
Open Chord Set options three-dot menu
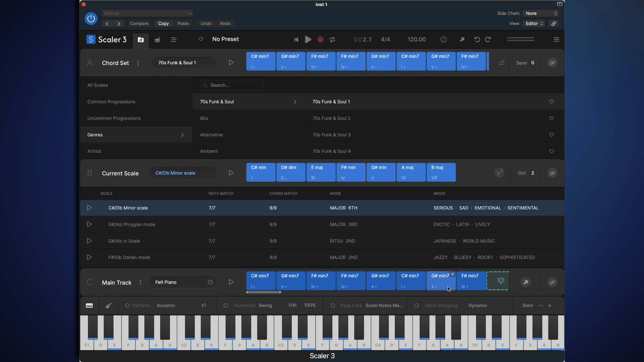138,63
